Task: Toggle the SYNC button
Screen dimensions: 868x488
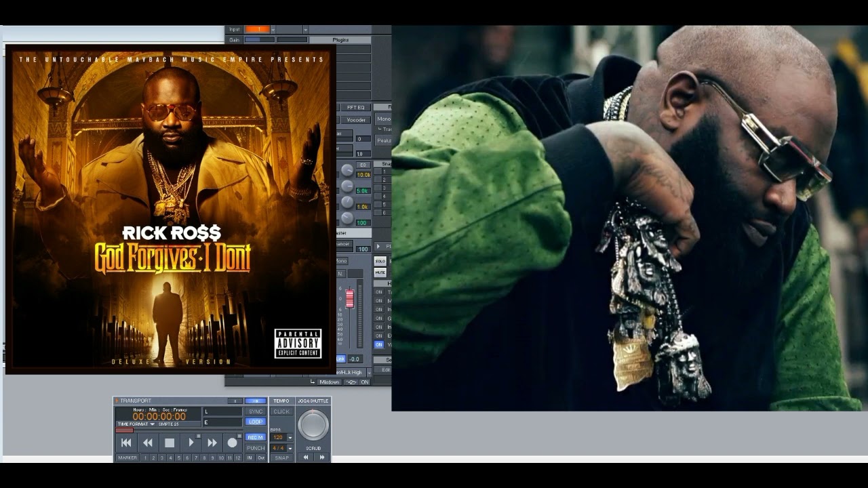Action: coord(256,411)
